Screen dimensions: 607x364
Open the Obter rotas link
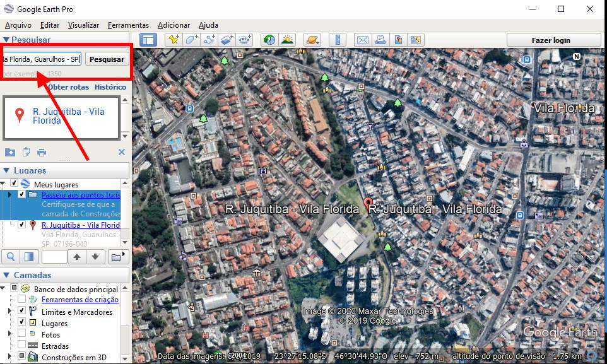(69, 86)
